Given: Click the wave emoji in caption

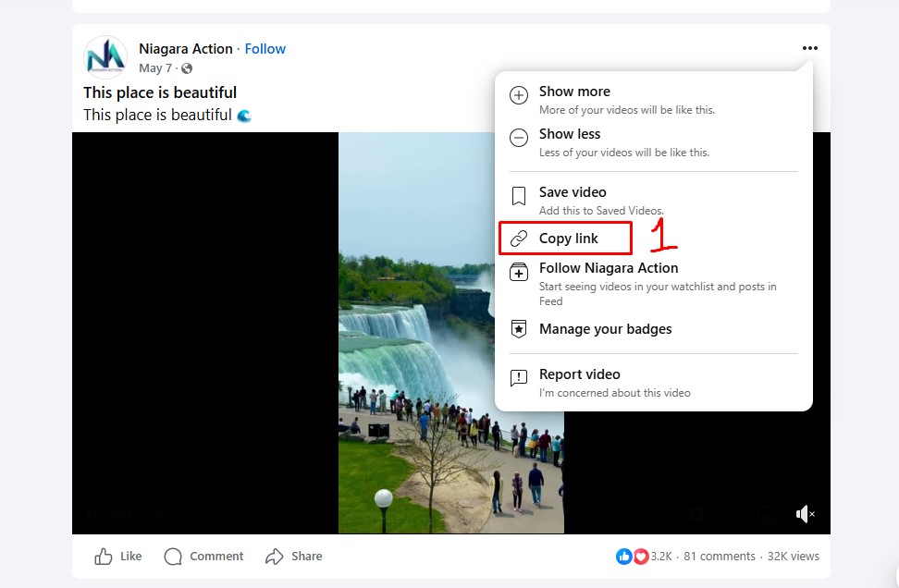Looking at the screenshot, I should 244,116.
